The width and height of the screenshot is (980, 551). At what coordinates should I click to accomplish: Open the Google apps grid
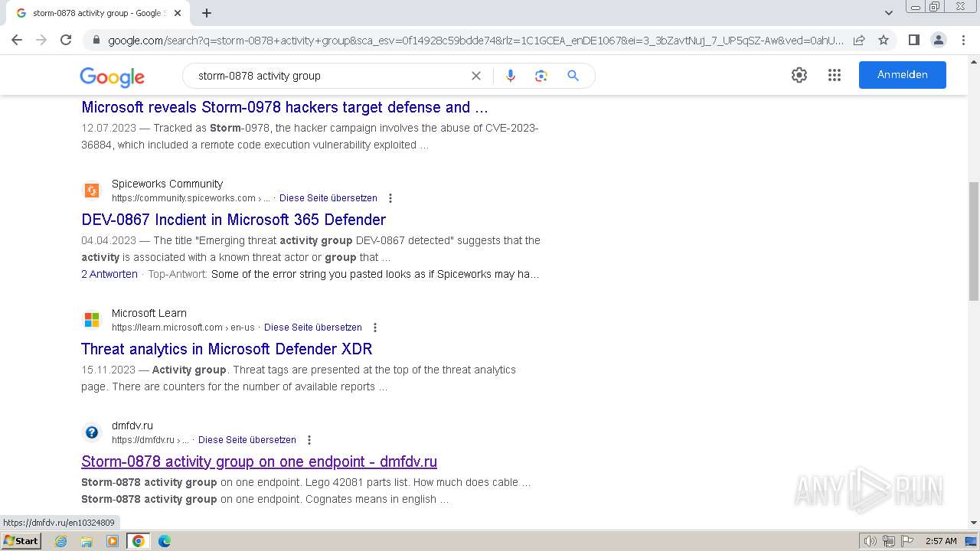coord(835,75)
